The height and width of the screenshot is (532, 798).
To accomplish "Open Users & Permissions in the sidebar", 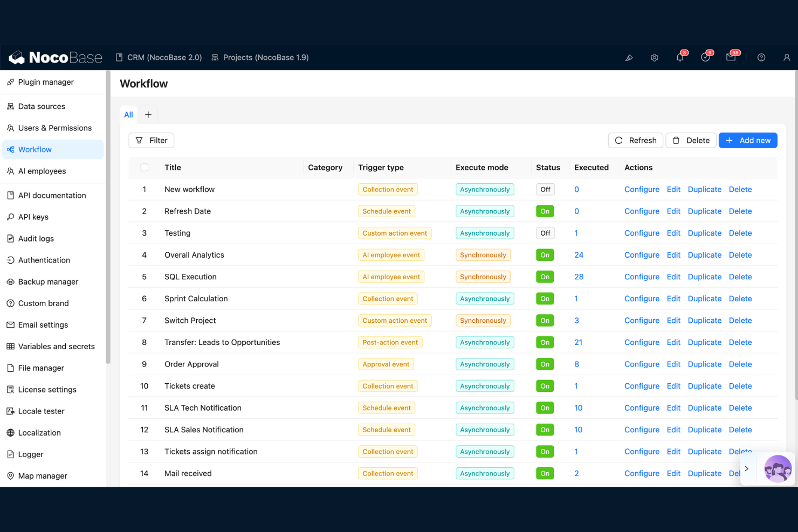I will click(x=54, y=128).
